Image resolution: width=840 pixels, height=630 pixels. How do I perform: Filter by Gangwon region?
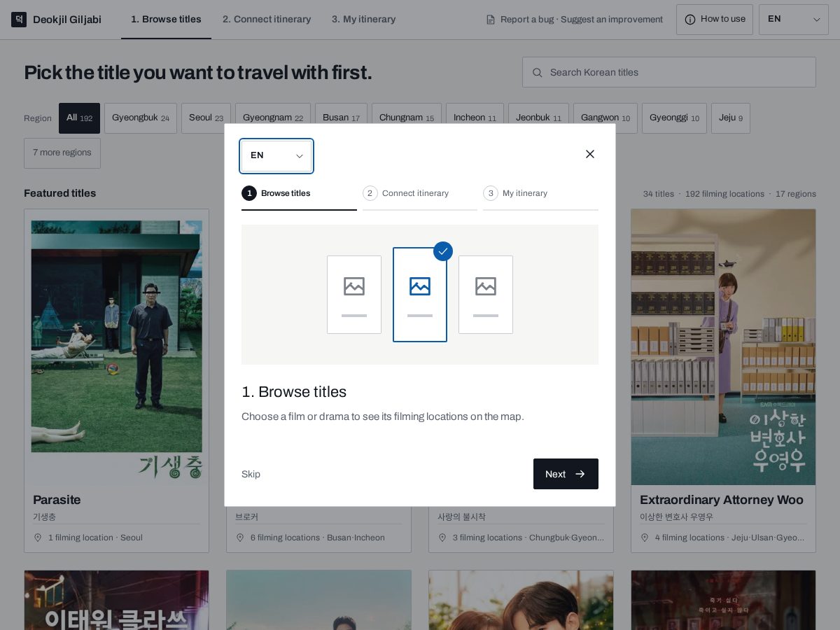(605, 118)
